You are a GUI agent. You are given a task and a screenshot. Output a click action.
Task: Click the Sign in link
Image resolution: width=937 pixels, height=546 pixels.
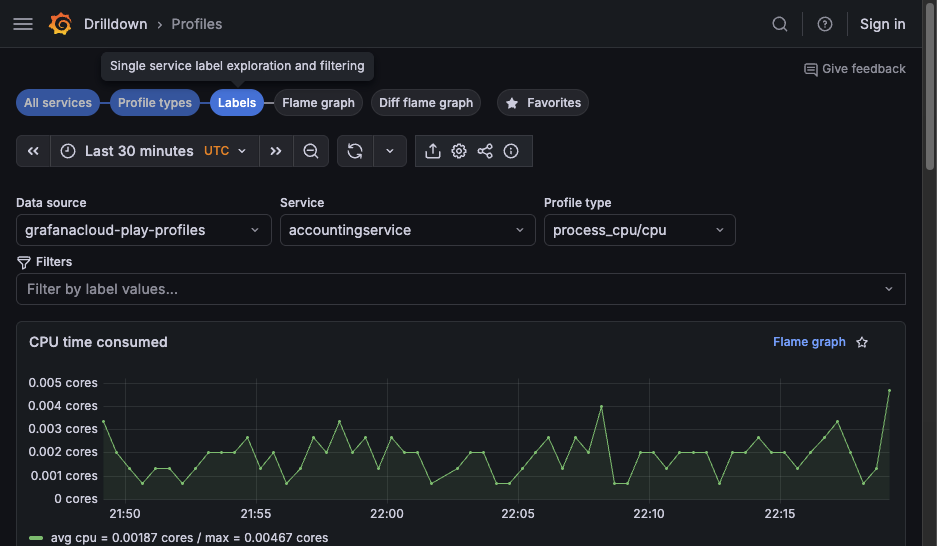pos(882,24)
